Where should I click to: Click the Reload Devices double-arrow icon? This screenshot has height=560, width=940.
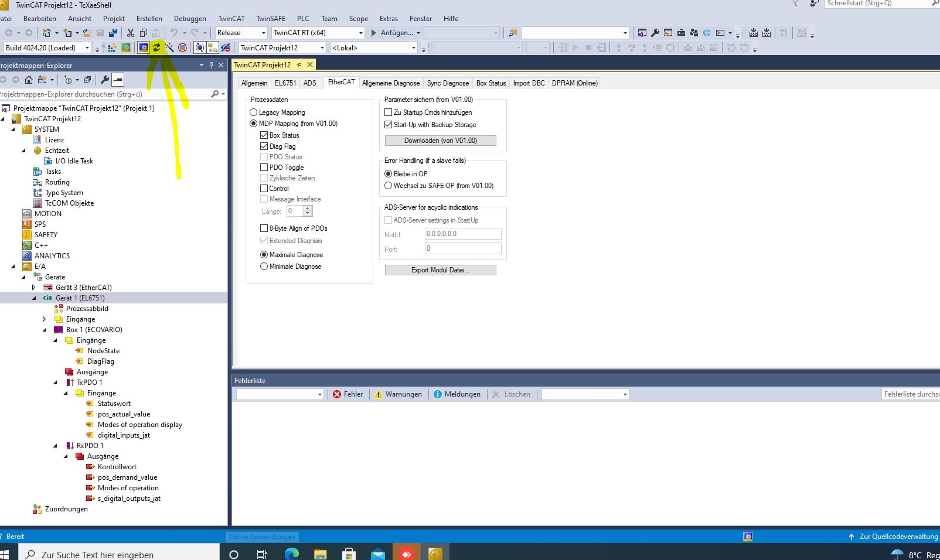tap(156, 47)
